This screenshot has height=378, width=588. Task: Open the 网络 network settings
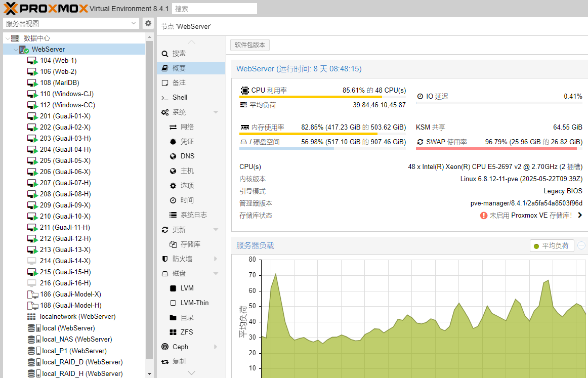[x=191, y=127]
